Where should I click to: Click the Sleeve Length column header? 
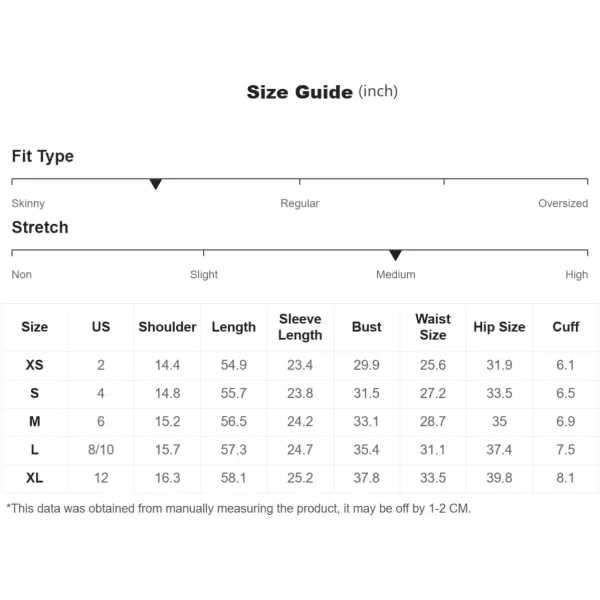point(300,327)
